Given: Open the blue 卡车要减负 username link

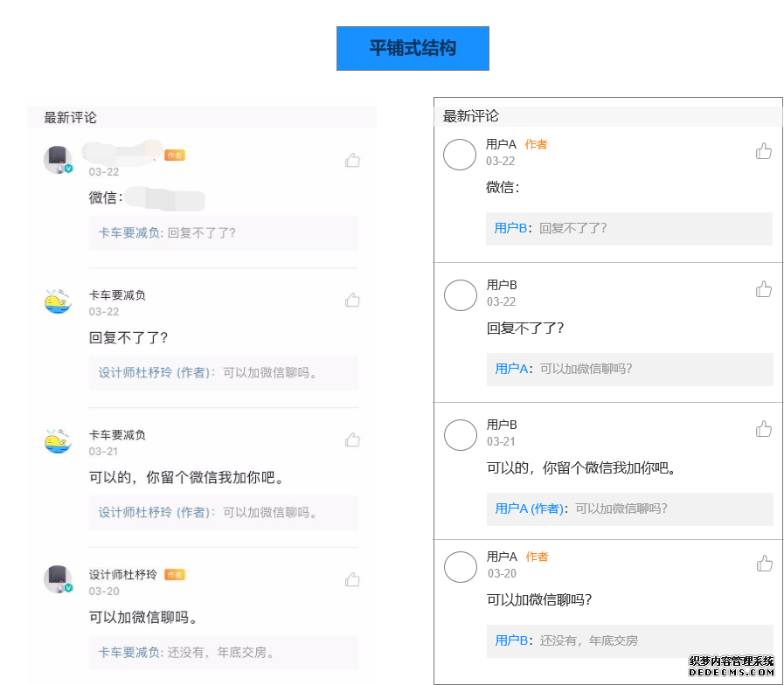Looking at the screenshot, I should 127,232.
